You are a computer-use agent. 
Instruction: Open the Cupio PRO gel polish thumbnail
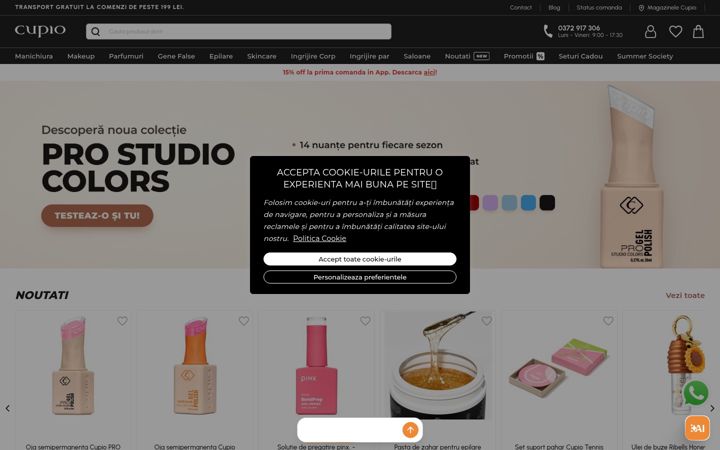click(73, 365)
